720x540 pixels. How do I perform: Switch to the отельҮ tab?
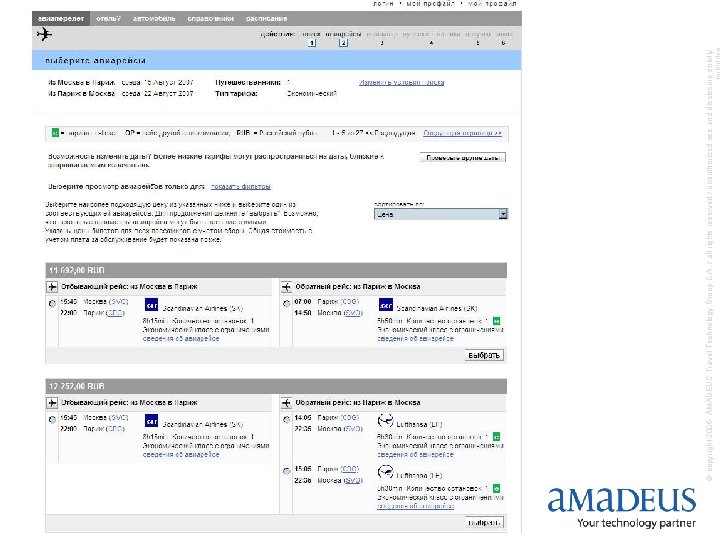(x=108, y=19)
